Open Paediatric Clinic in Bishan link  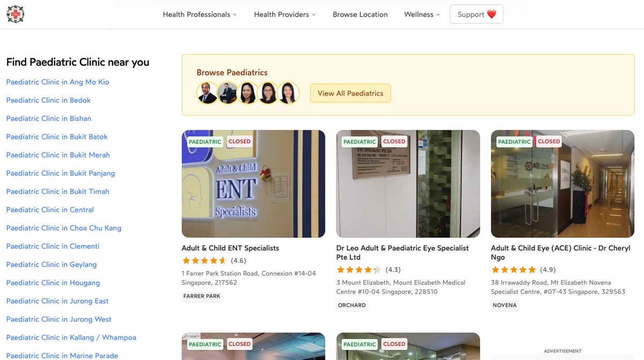49,119
